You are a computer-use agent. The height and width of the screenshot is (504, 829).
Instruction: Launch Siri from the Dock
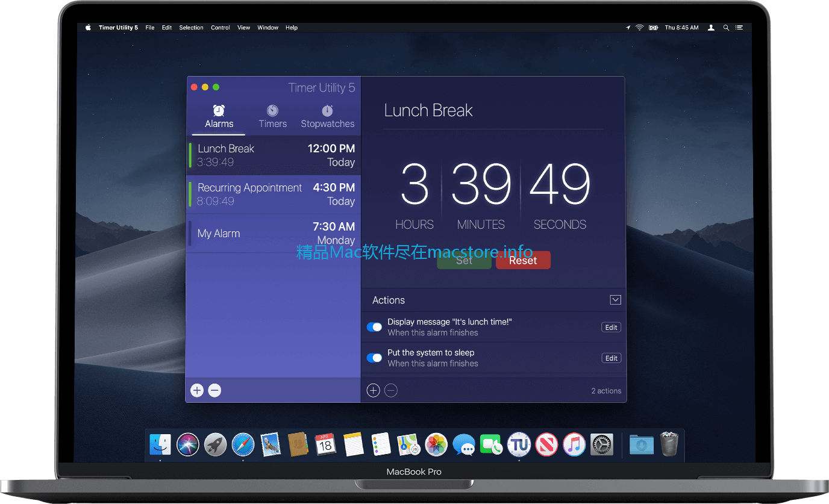tap(188, 444)
